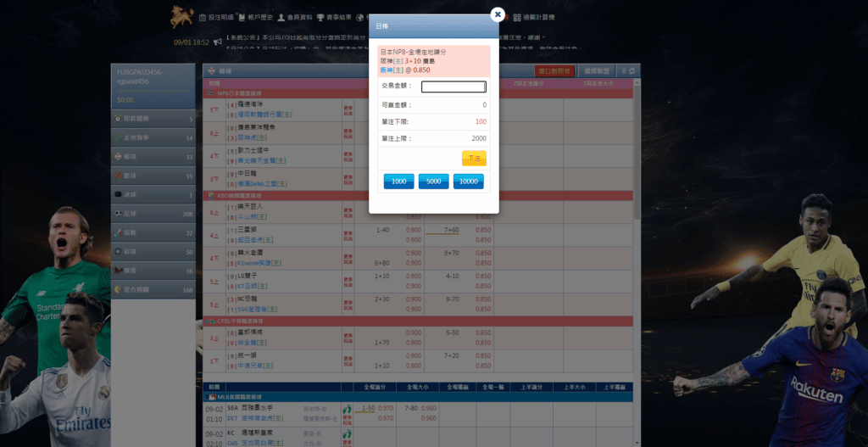Image resolution: width=868 pixels, height=447 pixels.
Task: Expand 更多玩法 for 三星獅 match
Action: [x=348, y=235]
